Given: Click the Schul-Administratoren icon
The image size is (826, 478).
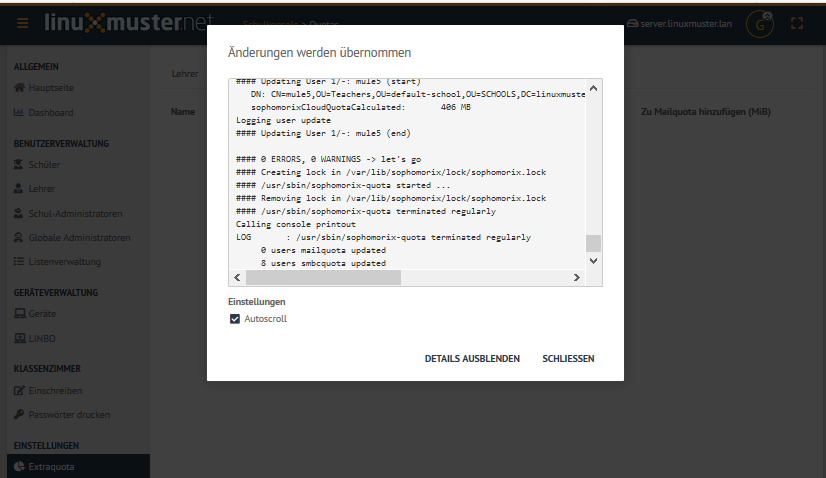Looking at the screenshot, I should click(x=18, y=213).
